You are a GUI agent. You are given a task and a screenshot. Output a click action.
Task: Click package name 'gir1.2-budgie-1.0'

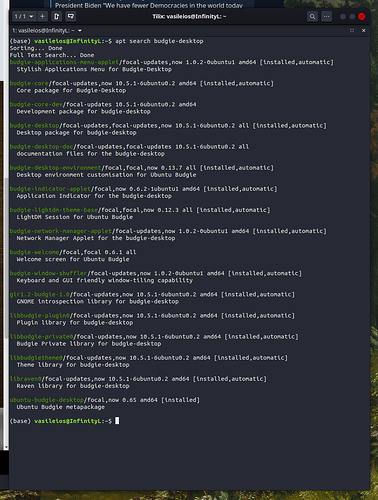tap(40, 294)
